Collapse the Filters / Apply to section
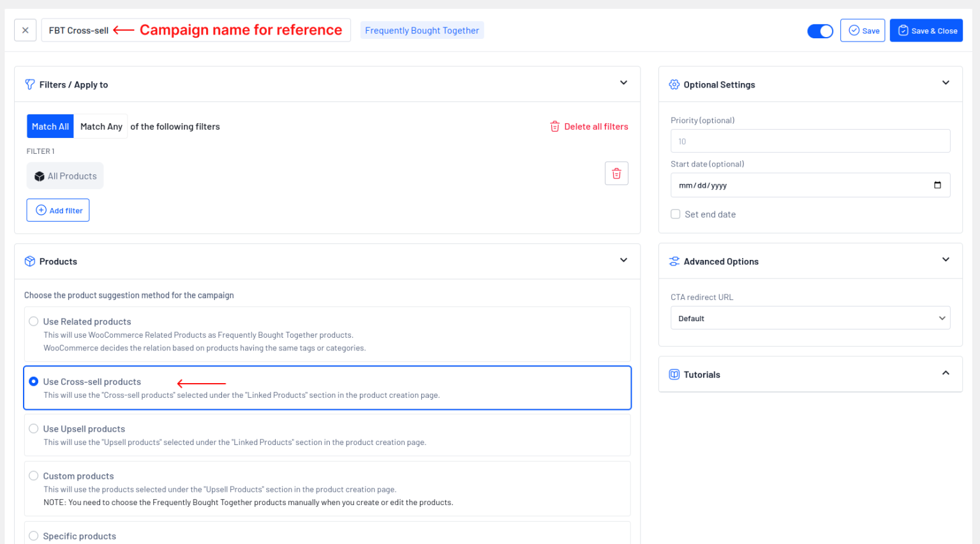This screenshot has height=544, width=980. pyautogui.click(x=623, y=83)
